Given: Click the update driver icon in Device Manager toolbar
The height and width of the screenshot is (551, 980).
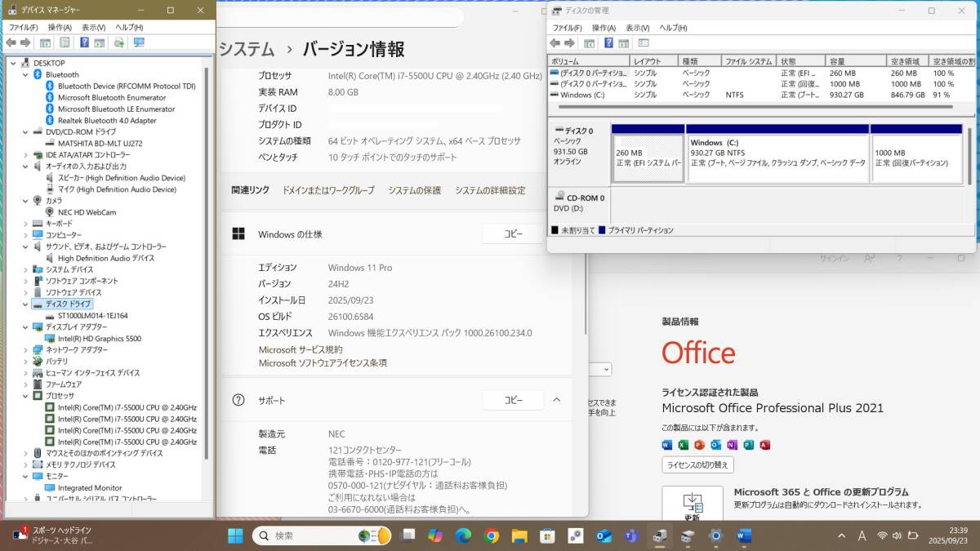Looking at the screenshot, I should (x=119, y=42).
